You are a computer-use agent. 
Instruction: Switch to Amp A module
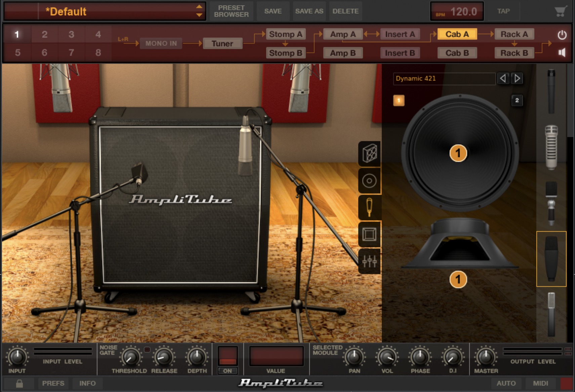[343, 34]
